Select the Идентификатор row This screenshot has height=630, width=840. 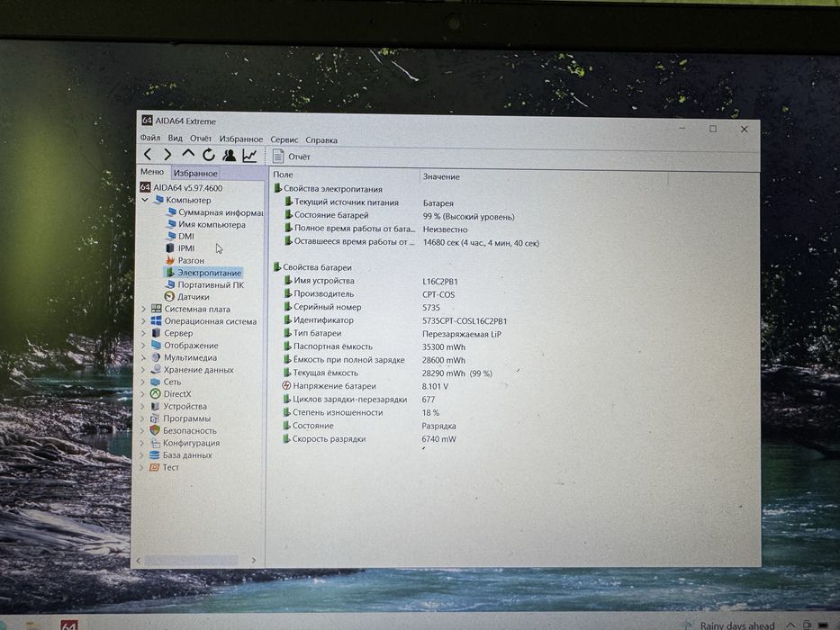click(395, 320)
